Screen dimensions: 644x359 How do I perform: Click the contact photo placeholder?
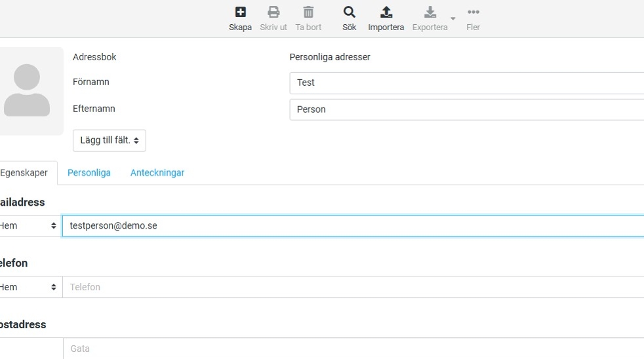(x=28, y=91)
